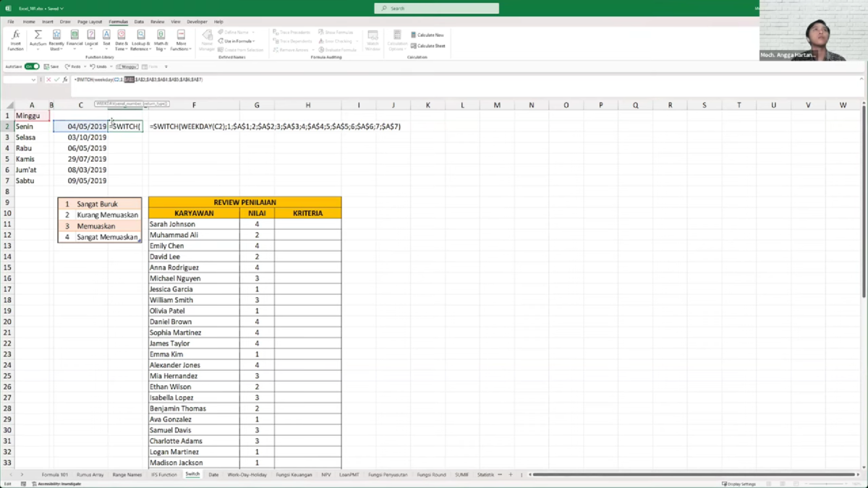868x488 pixels.
Task: Click the presenter video thumbnail
Action: [812, 30]
